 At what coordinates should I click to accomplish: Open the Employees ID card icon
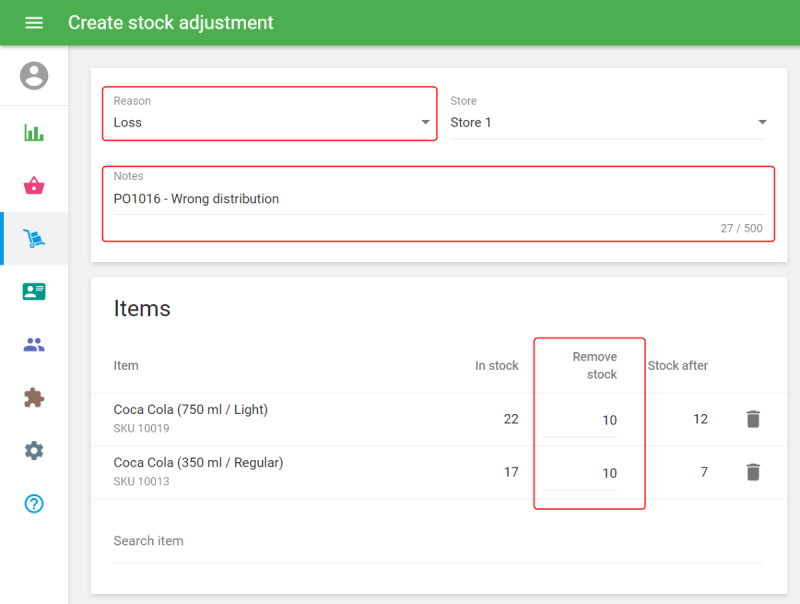(34, 292)
